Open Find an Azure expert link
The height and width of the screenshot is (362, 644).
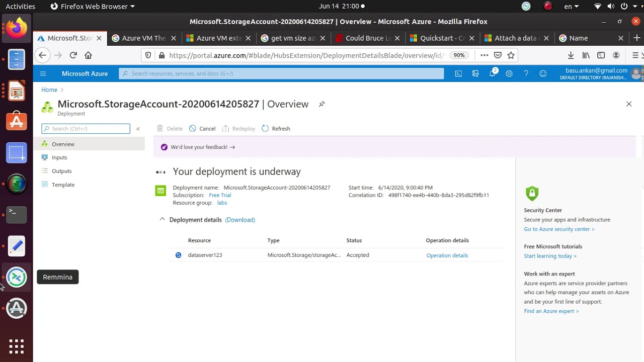point(551,311)
